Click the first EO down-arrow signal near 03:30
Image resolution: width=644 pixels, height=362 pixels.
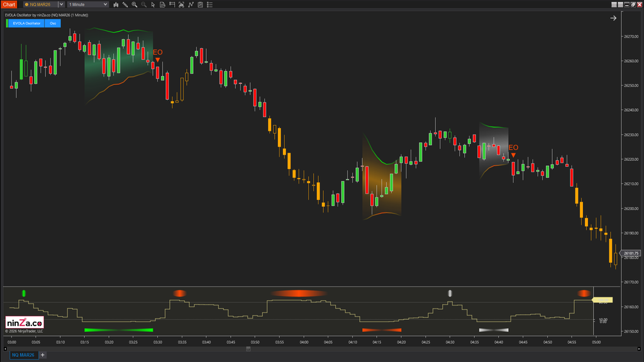click(x=158, y=60)
